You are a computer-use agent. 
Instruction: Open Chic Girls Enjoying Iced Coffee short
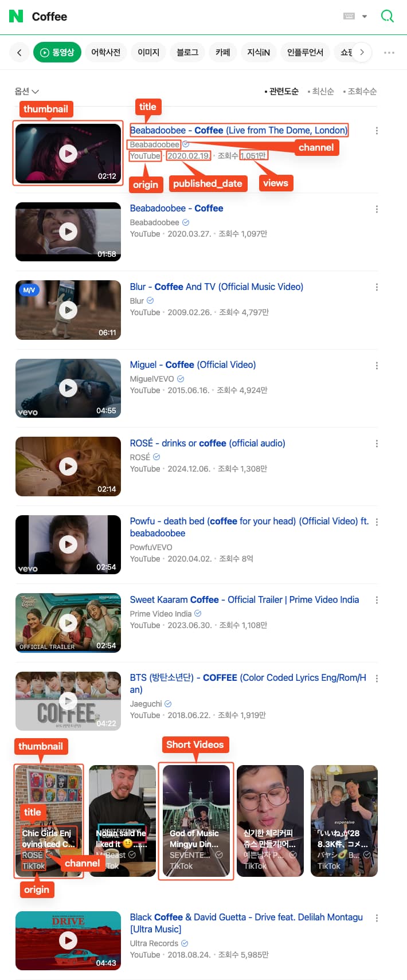(x=49, y=821)
